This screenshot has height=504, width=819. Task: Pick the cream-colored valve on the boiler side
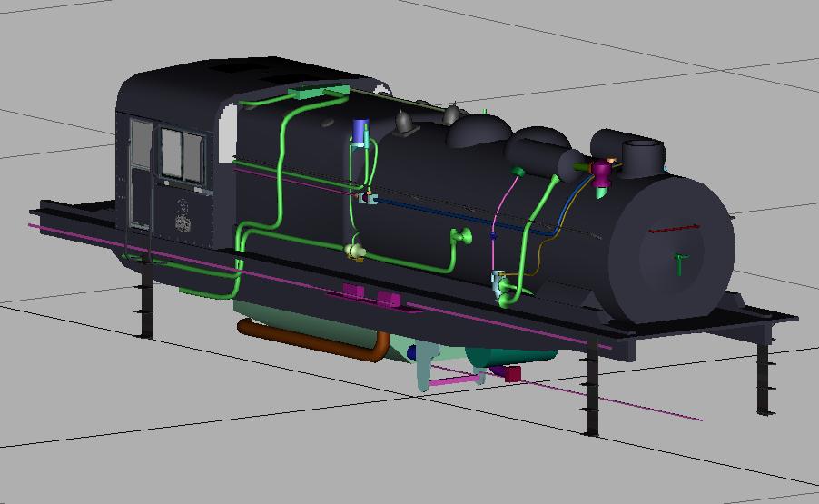(354, 251)
